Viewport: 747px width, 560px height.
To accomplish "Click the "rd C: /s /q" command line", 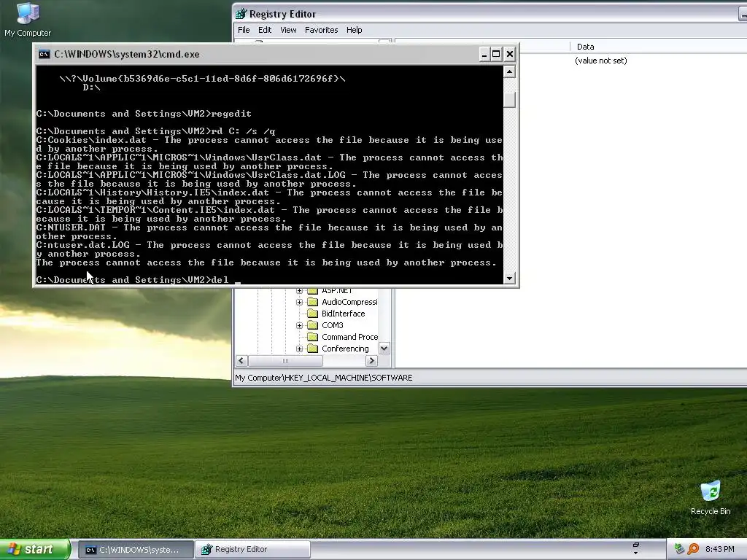I will 155,131.
